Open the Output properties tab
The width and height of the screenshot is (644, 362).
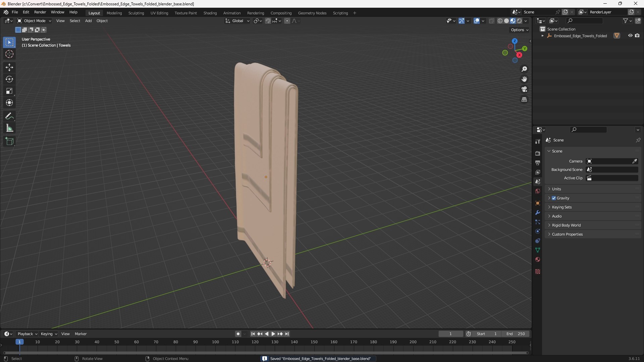pyautogui.click(x=538, y=163)
